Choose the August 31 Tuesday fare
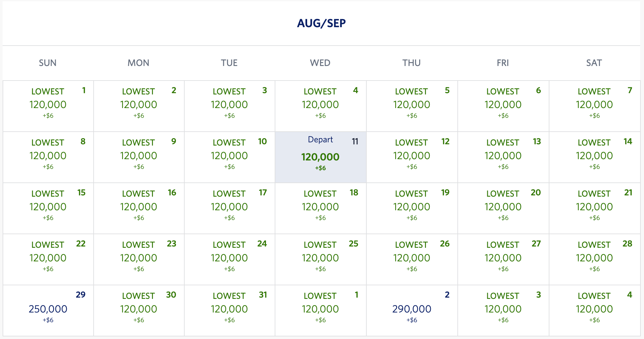The image size is (644, 339). point(229,310)
